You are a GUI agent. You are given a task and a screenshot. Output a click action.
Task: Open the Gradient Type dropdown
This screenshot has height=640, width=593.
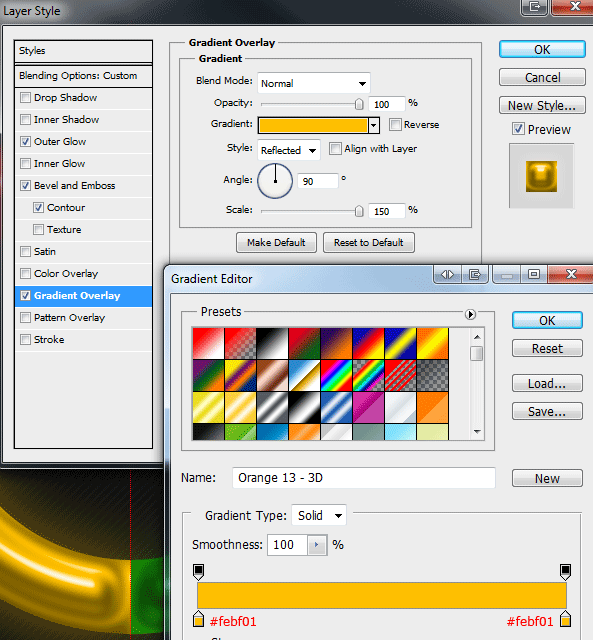point(319,516)
